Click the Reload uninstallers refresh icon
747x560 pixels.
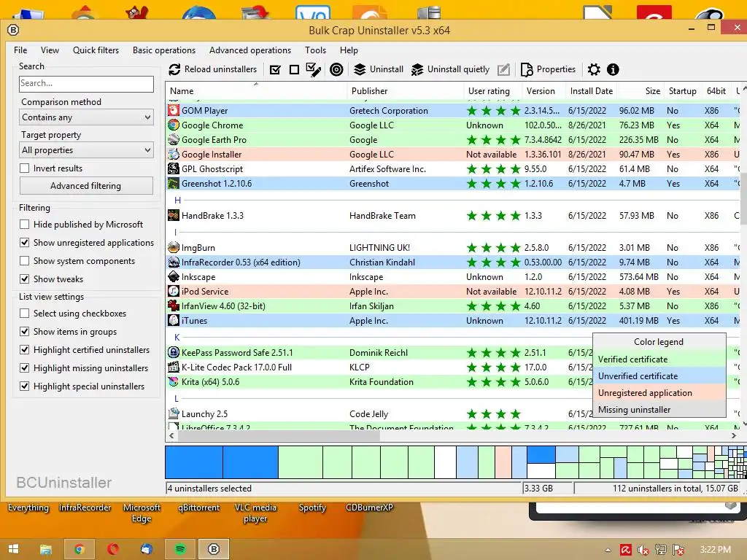coord(174,69)
